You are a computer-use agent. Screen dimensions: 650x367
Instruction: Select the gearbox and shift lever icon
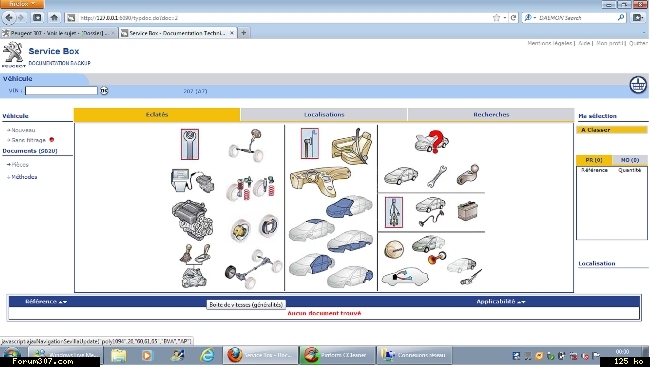click(x=194, y=266)
